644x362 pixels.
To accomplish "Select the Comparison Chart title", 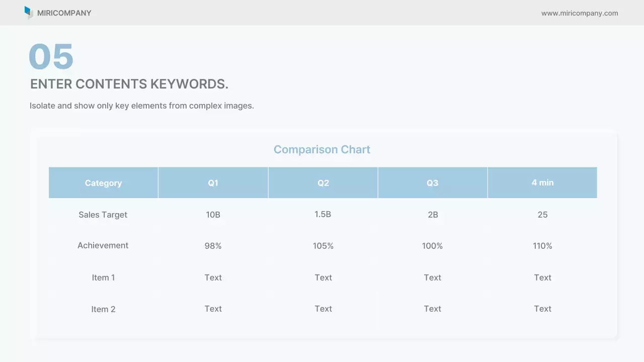I will click(322, 149).
